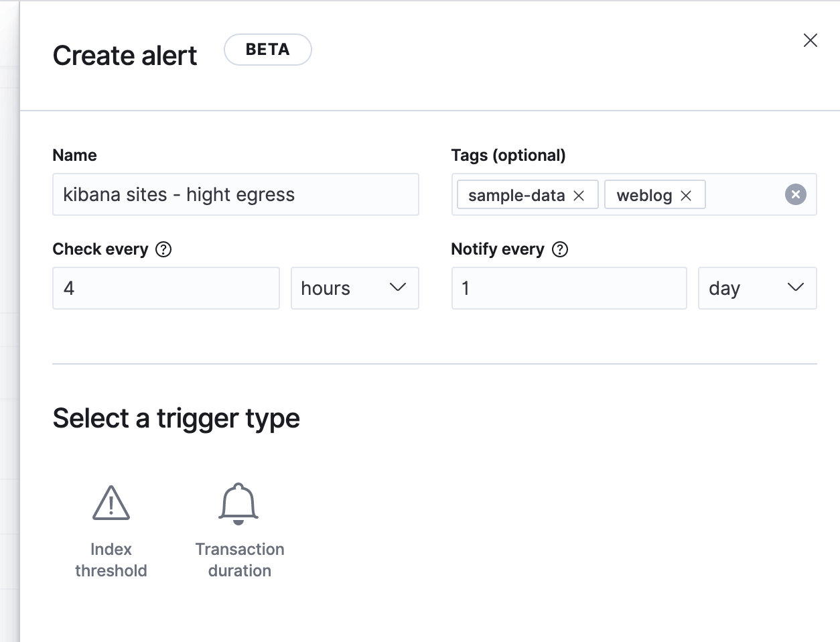Screen dimensions: 840x642
Task: Click the bell icon above Transaction duration
Action: 240,501
